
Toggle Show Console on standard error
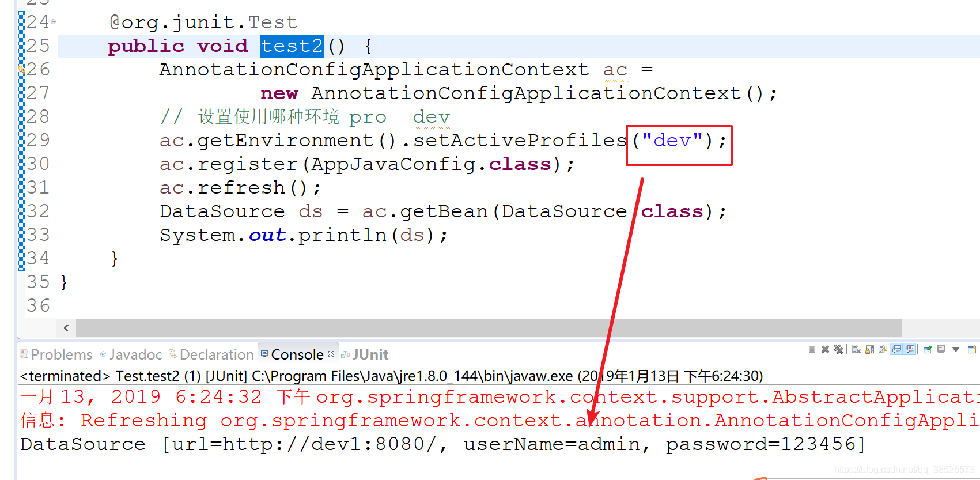(x=910, y=349)
